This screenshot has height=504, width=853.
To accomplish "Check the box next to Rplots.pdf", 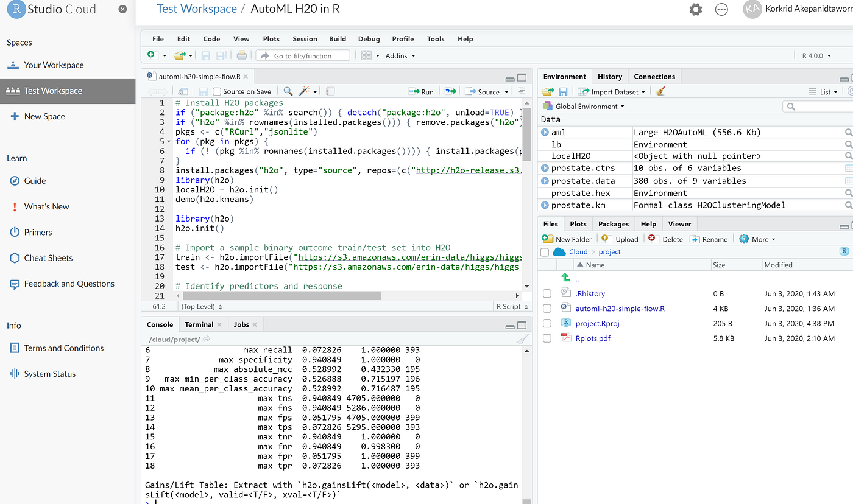I will 547,338.
